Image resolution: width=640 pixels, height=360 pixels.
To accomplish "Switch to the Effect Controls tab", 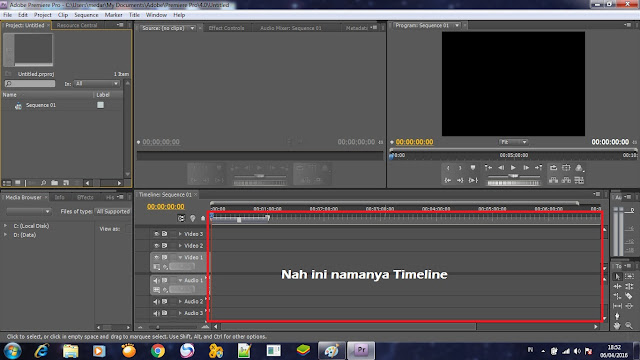I will click(226, 28).
